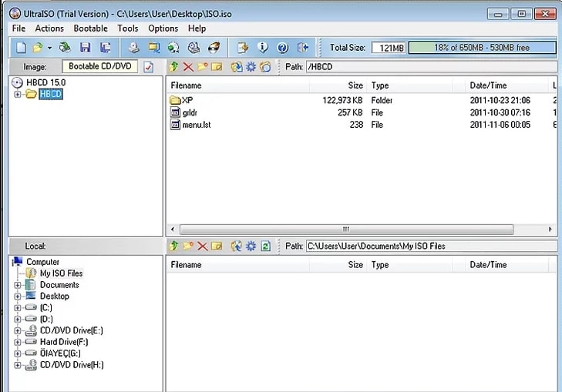
Task: Open the Tools menu
Action: 128,28
